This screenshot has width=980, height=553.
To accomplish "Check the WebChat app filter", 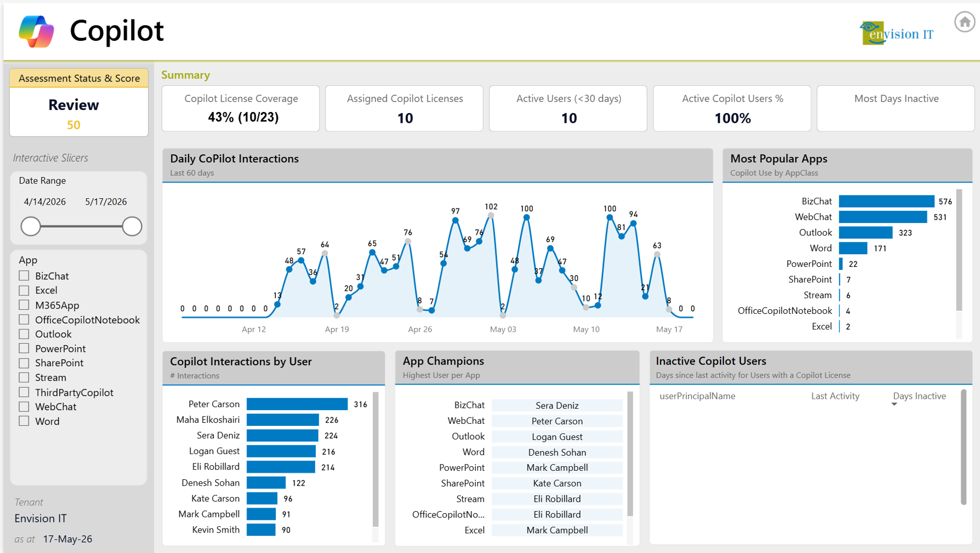I will tap(24, 407).
